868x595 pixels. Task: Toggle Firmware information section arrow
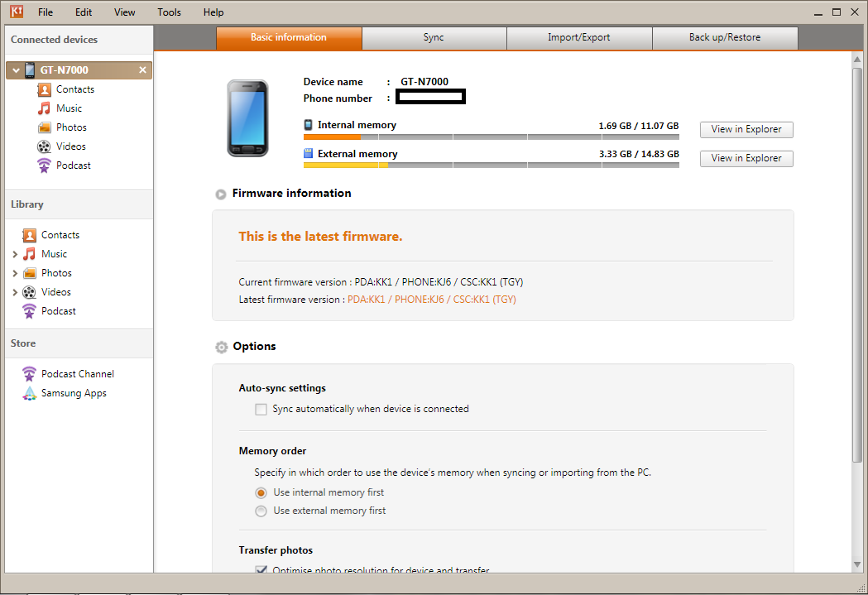click(221, 194)
